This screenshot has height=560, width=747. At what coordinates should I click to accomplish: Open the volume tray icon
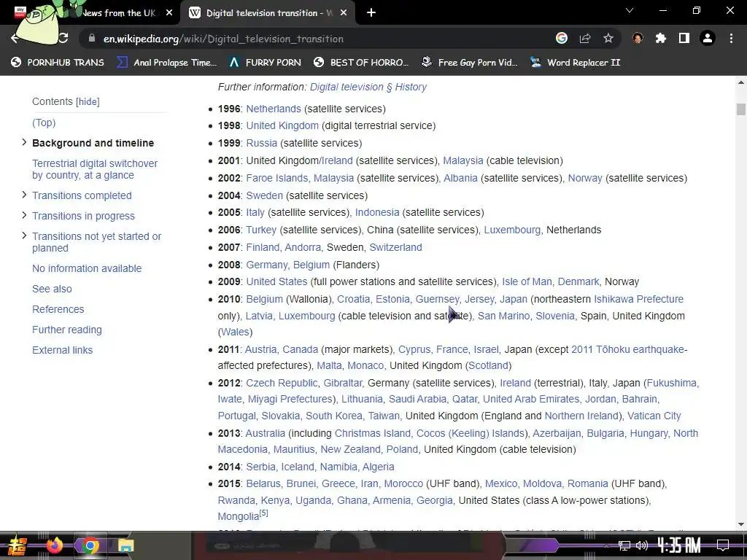[x=642, y=545]
